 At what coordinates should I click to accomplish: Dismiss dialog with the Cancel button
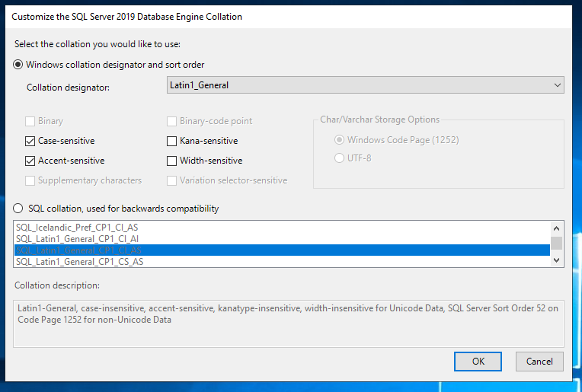(x=539, y=362)
